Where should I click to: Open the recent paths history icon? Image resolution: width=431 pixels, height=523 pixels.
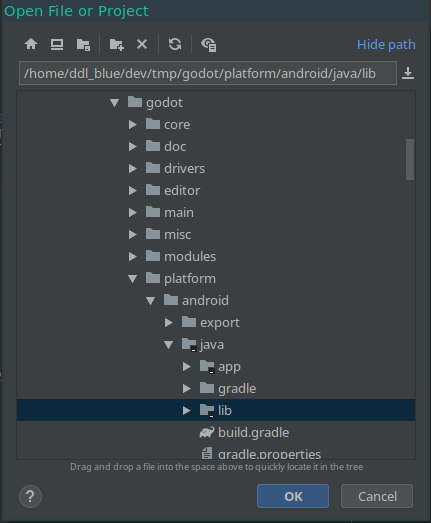tap(408, 73)
